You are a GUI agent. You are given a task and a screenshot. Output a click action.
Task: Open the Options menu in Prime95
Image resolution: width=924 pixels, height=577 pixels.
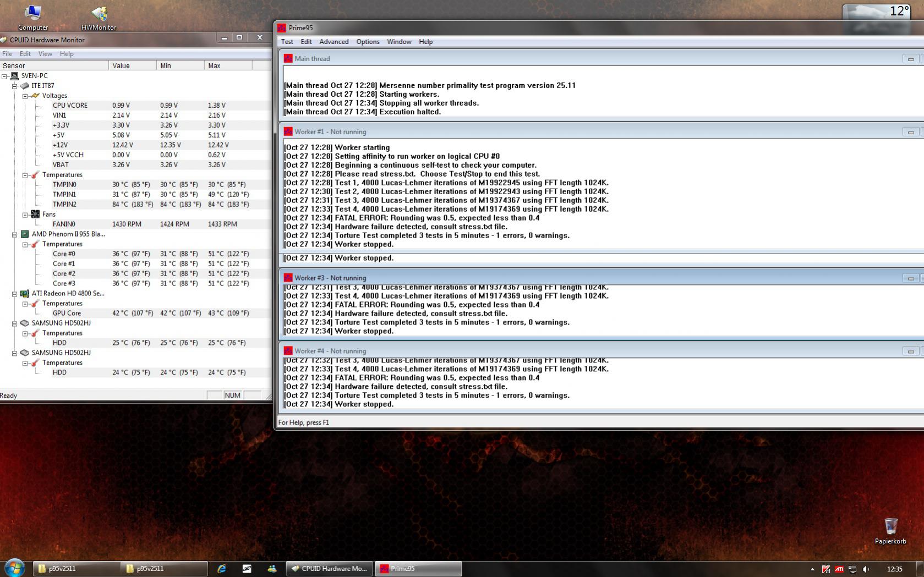368,42
